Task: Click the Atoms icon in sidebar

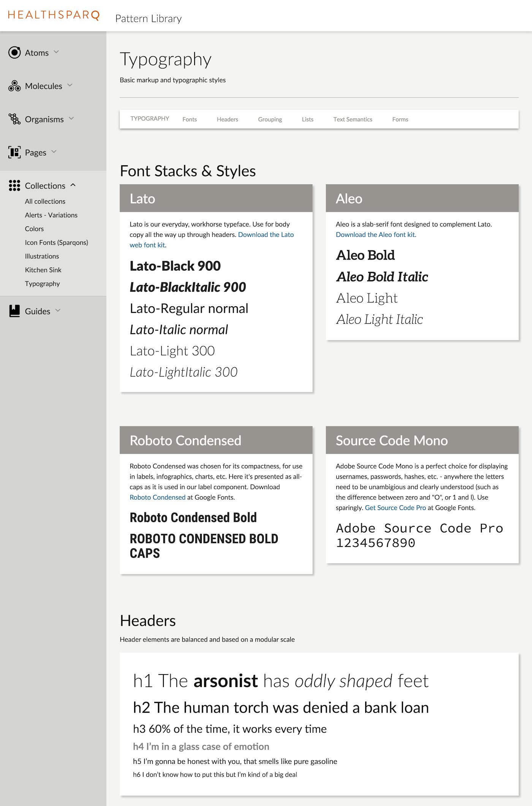Action: click(x=14, y=52)
